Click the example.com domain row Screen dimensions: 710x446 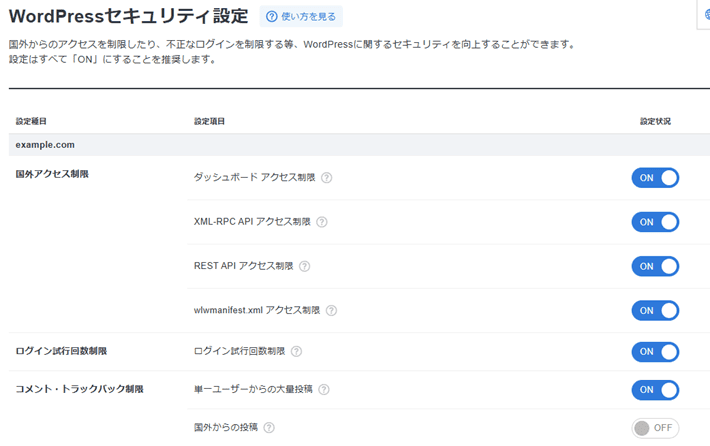click(359, 145)
